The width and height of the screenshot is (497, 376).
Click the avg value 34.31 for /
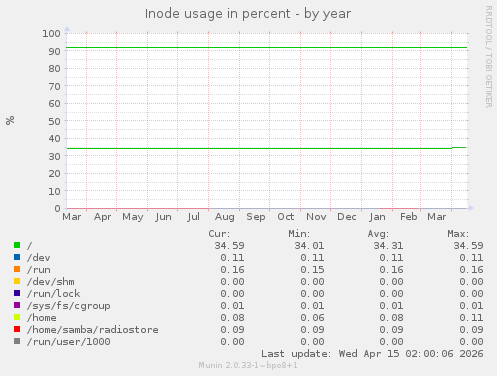(388, 246)
